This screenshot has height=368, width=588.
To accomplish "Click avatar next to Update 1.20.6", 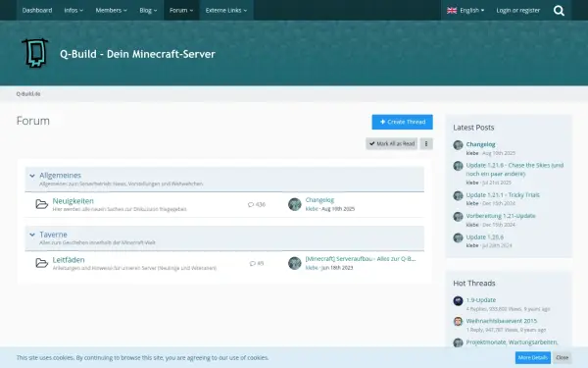I will click(x=458, y=237).
